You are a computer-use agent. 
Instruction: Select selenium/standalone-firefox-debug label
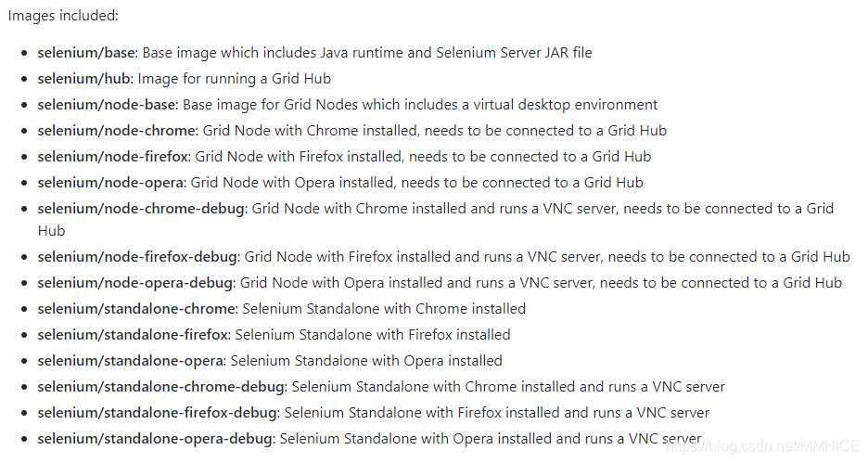(x=158, y=413)
